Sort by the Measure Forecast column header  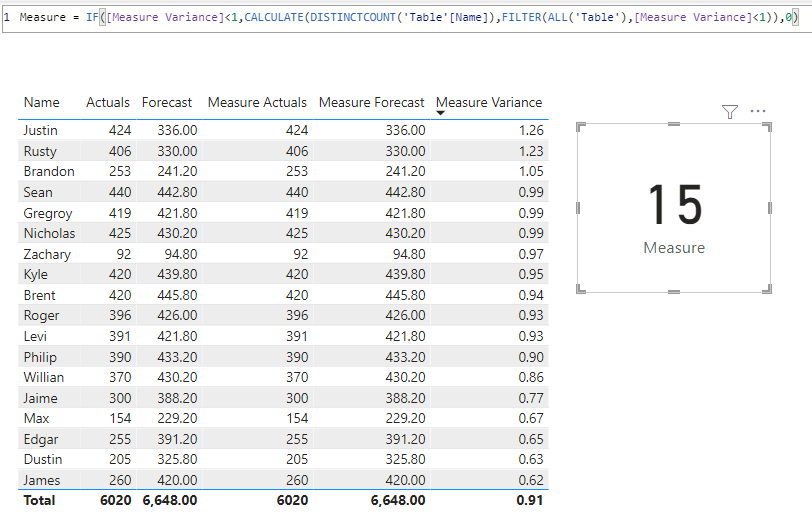[x=371, y=103]
